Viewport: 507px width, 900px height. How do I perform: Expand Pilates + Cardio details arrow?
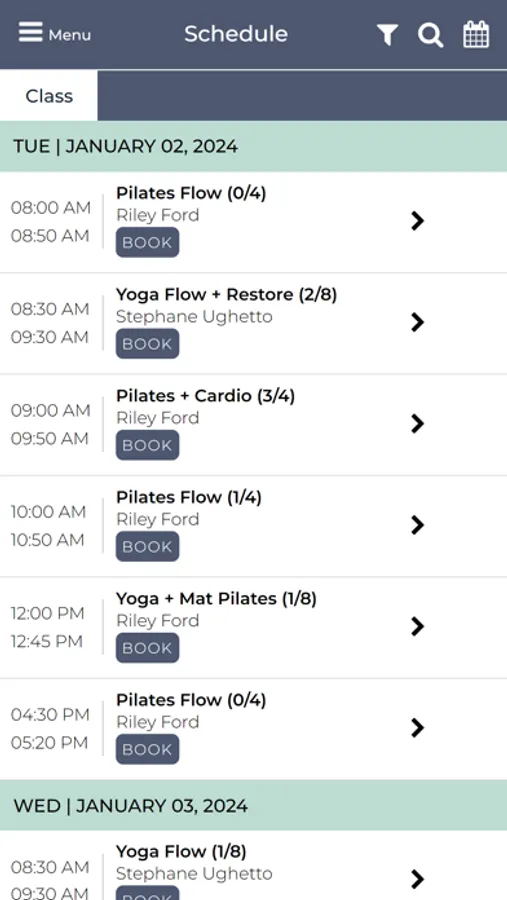(x=417, y=424)
